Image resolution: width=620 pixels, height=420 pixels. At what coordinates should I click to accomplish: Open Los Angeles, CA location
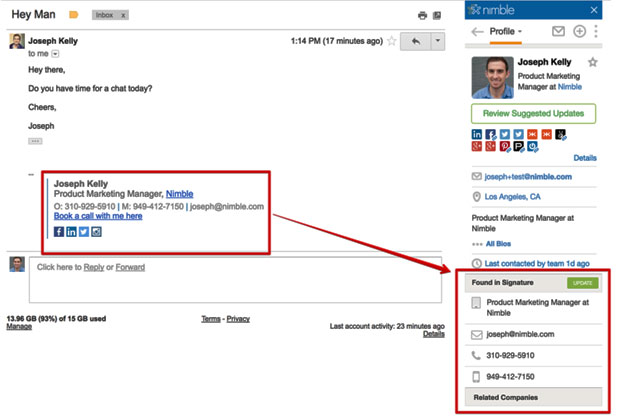tap(512, 197)
